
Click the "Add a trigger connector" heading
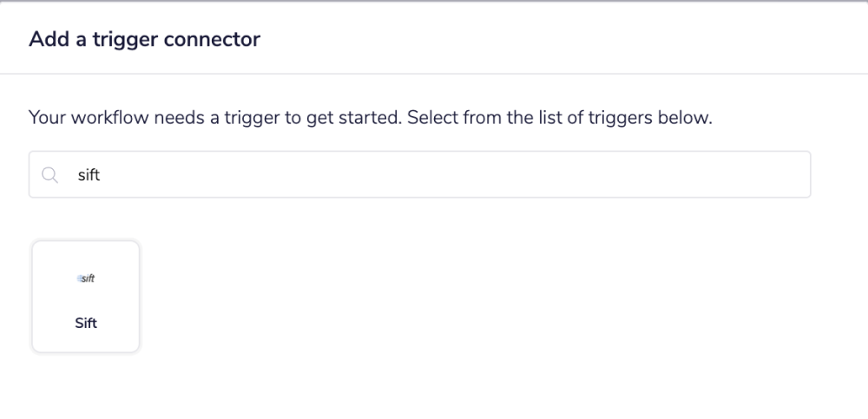[144, 39]
